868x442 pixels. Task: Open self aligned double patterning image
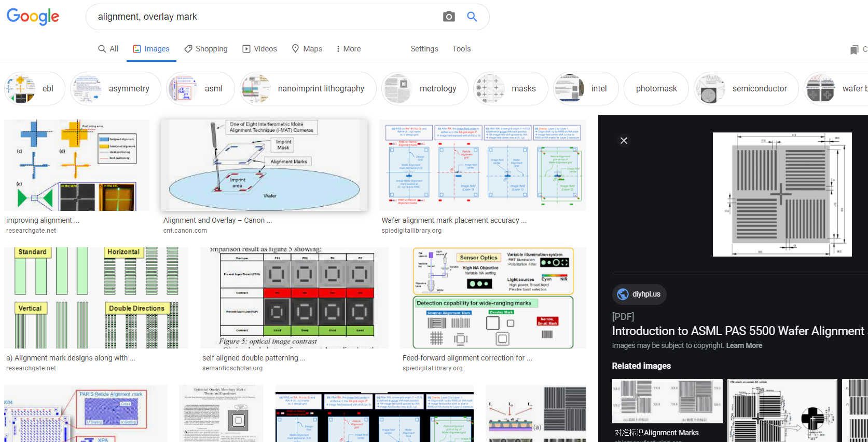coord(294,298)
